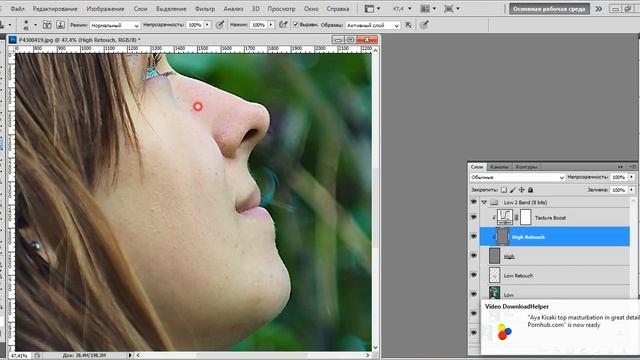Select the High layer thumbnail

point(494,256)
